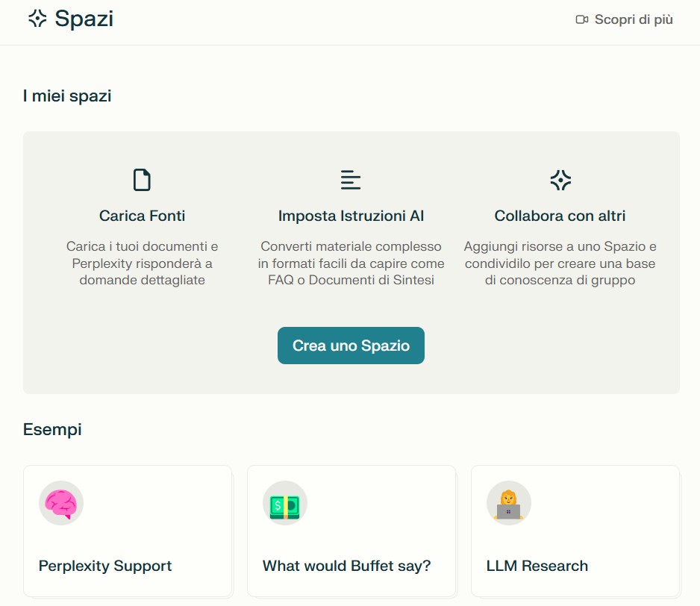This screenshot has width=700, height=606.
Task: Open the LLM Research example space
Action: point(575,530)
